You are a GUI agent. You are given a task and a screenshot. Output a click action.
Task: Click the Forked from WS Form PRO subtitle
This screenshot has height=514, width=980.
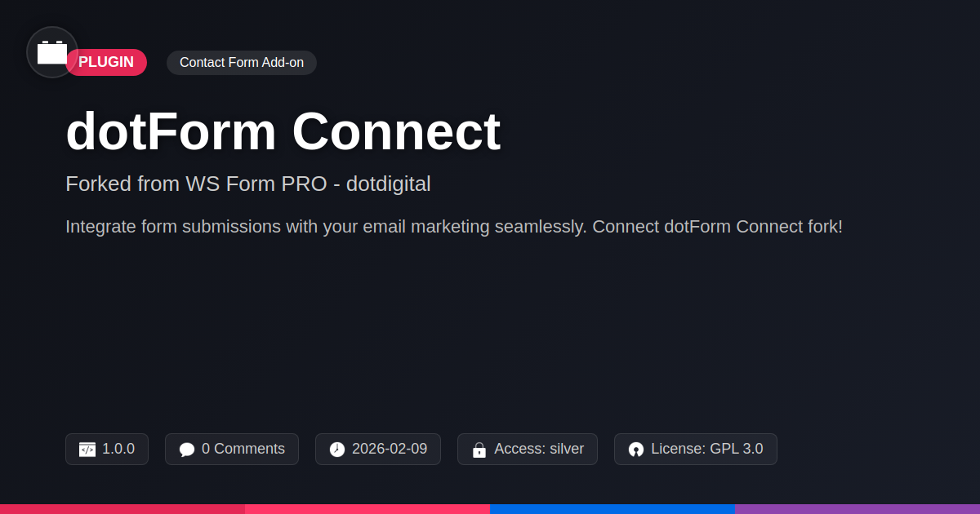(x=248, y=184)
